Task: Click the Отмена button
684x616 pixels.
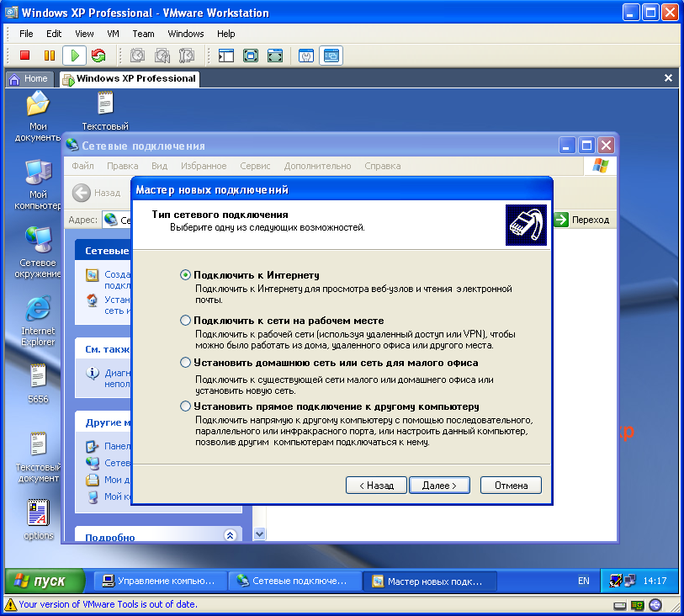Action: click(511, 485)
